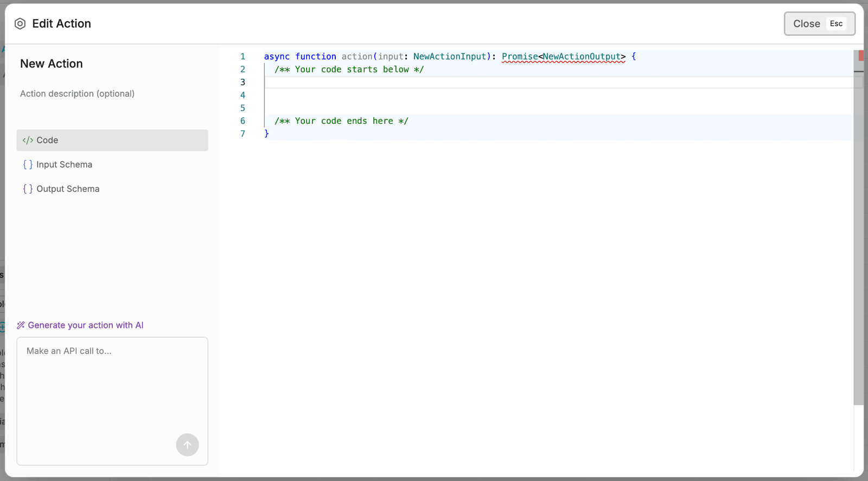Click line number 6 in the gutter
This screenshot has width=868, height=481.
(x=242, y=121)
